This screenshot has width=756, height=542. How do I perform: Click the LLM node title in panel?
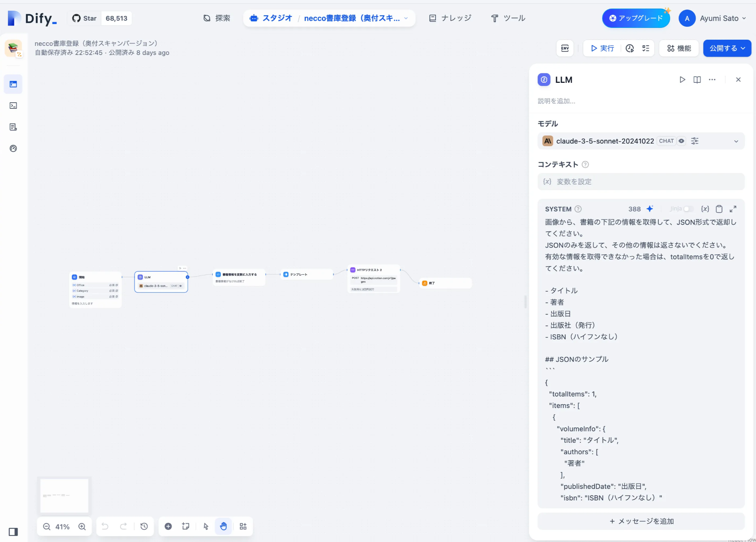point(564,80)
